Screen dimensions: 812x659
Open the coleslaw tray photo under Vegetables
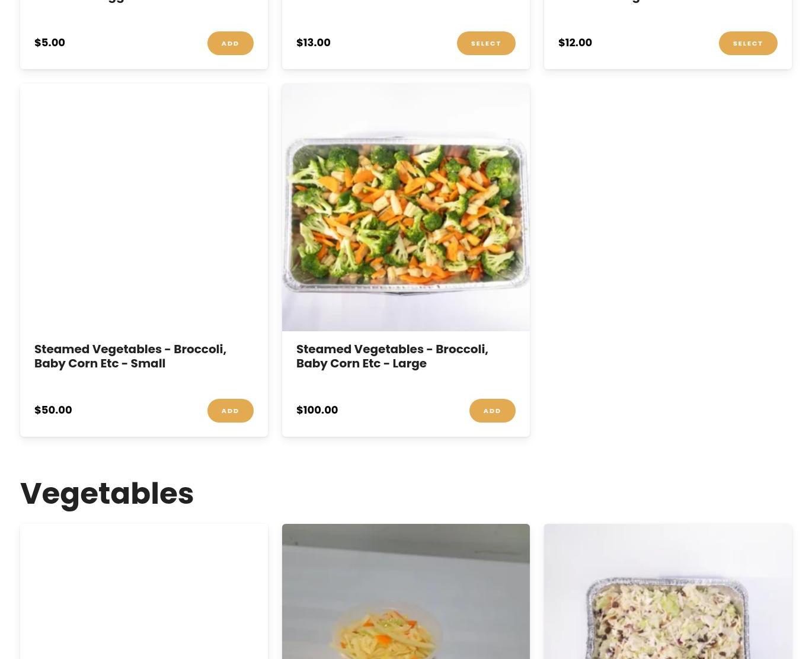tap(668, 591)
